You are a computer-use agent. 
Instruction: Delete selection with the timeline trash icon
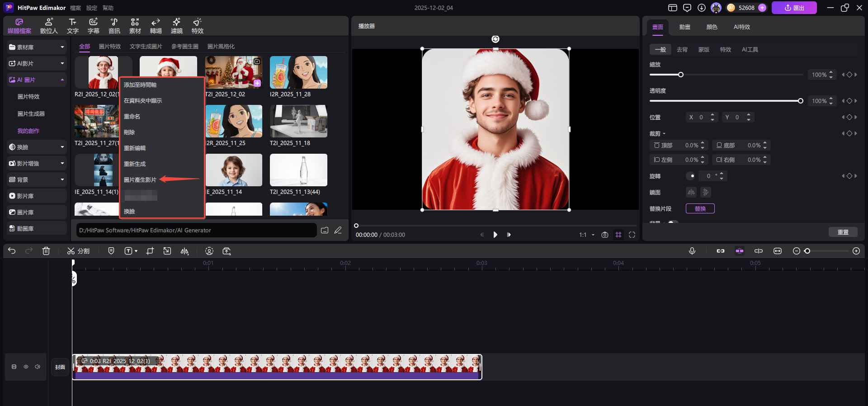point(46,251)
